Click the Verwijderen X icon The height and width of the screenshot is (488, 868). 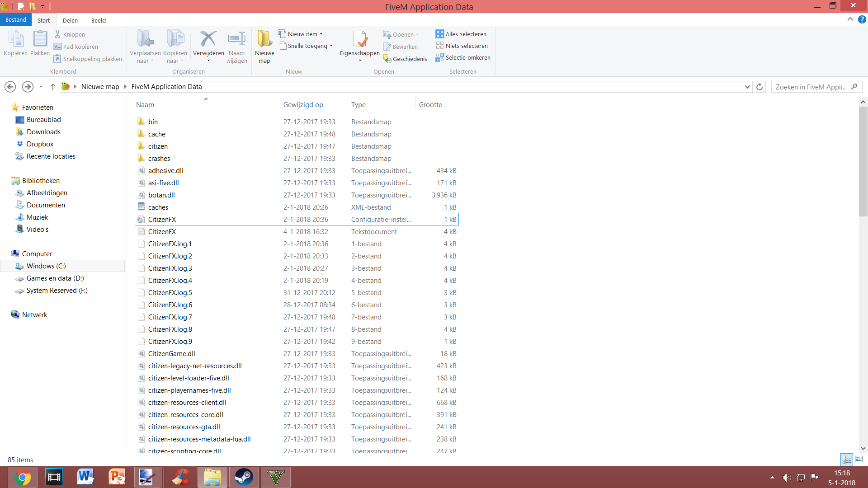pos(208,39)
